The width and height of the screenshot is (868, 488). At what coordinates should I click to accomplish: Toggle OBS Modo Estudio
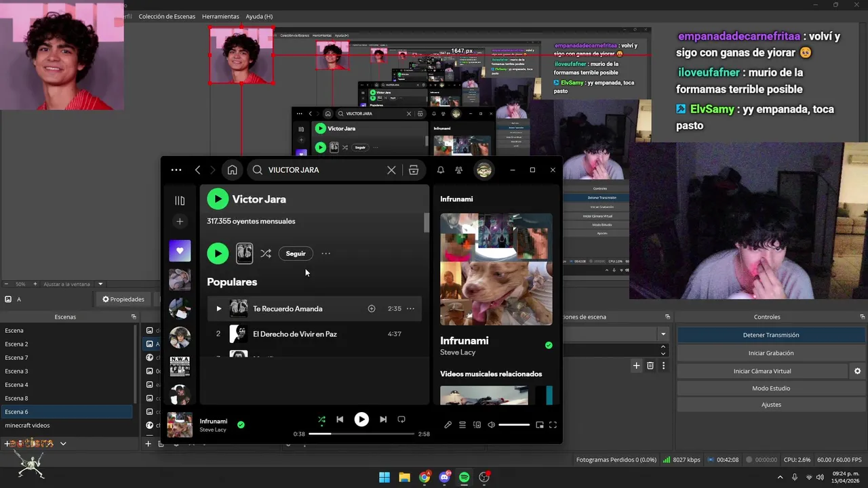[771, 388]
